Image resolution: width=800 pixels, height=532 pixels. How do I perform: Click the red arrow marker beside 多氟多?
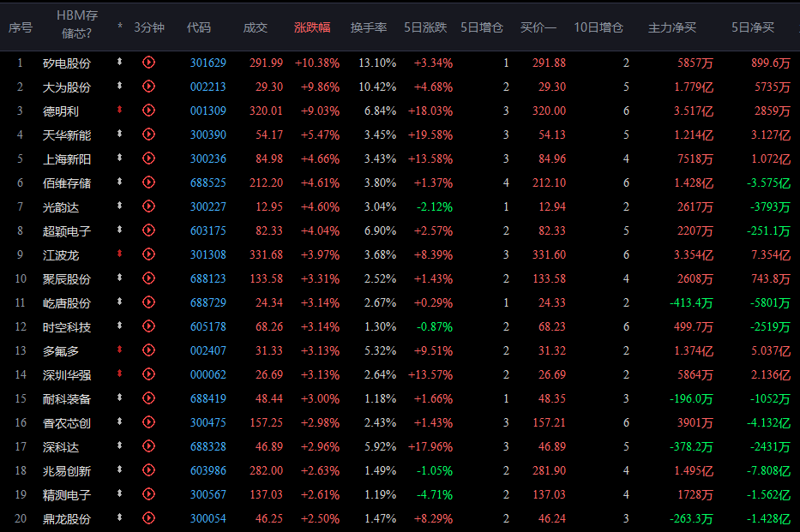(x=120, y=350)
